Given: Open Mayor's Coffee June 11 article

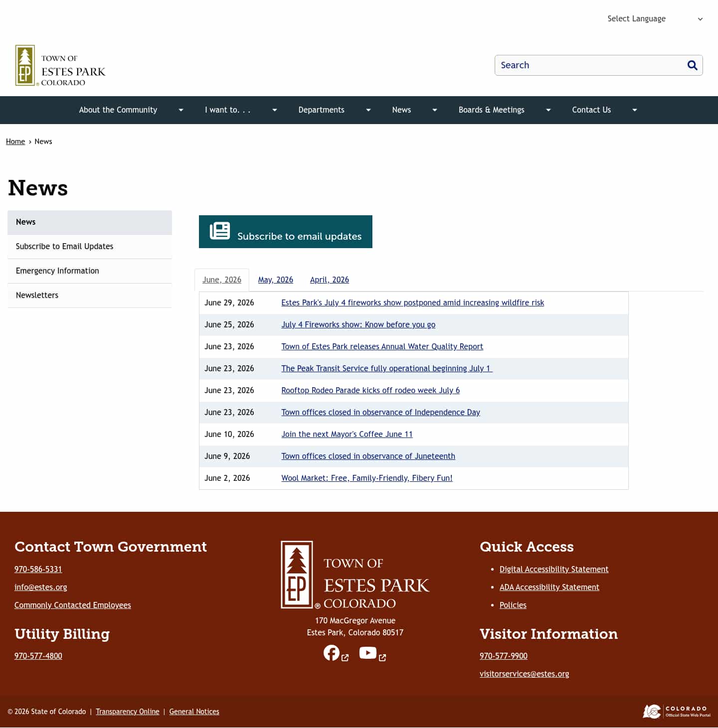Looking at the screenshot, I should (347, 435).
